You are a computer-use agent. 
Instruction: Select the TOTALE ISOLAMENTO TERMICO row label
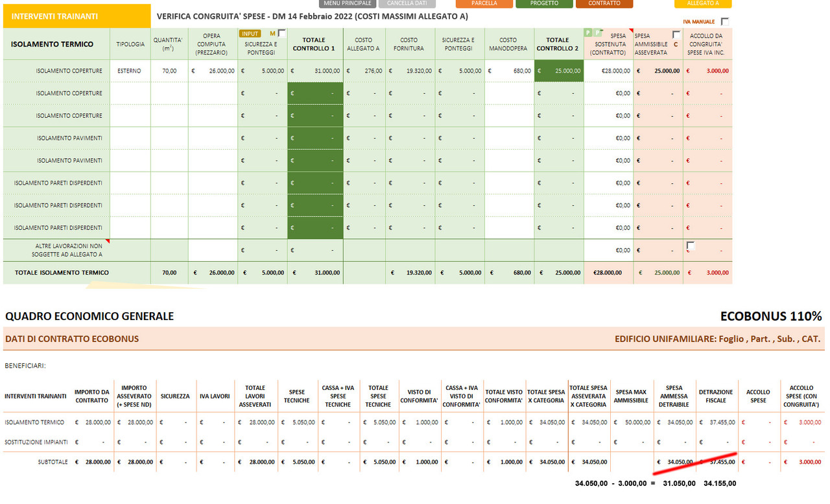pyautogui.click(x=62, y=273)
